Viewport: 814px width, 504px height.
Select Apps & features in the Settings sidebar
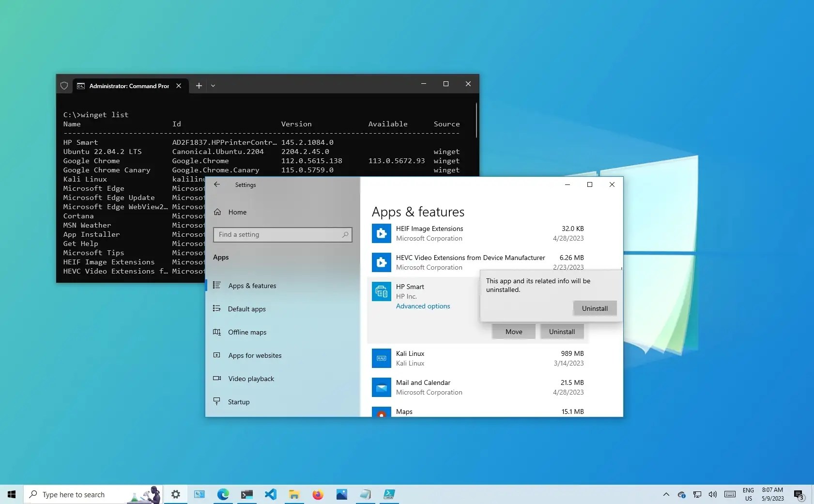tap(252, 285)
